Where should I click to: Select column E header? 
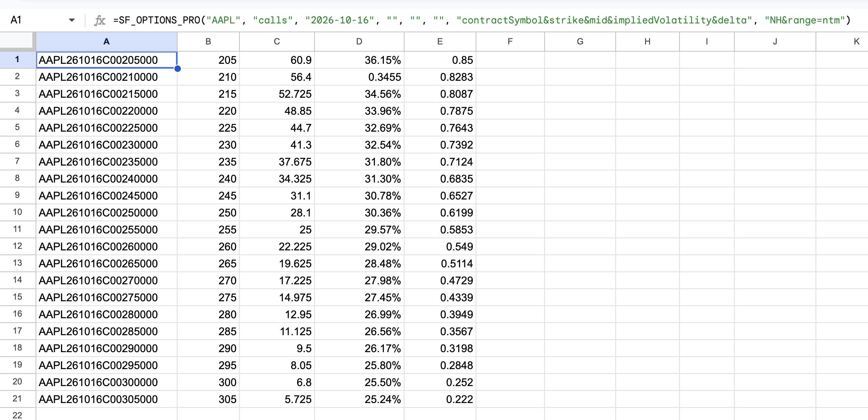click(440, 41)
